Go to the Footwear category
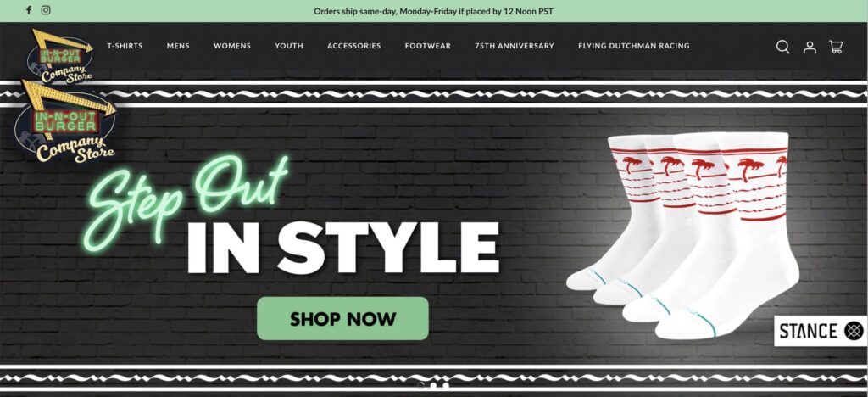 pyautogui.click(x=428, y=46)
